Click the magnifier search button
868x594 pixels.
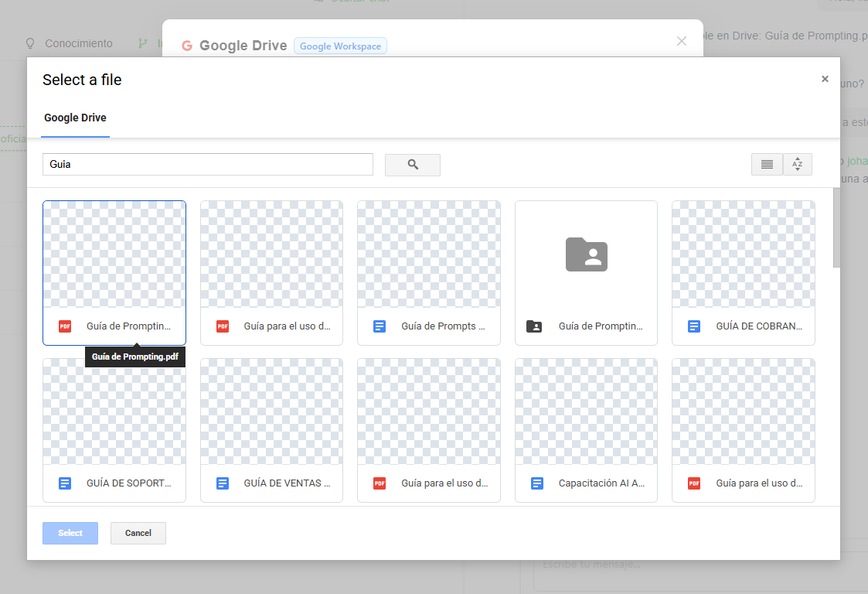click(413, 165)
